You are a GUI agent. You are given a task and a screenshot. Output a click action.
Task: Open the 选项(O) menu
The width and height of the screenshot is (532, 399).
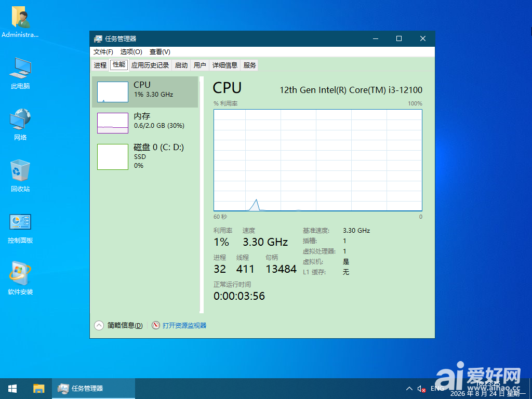pyautogui.click(x=131, y=52)
